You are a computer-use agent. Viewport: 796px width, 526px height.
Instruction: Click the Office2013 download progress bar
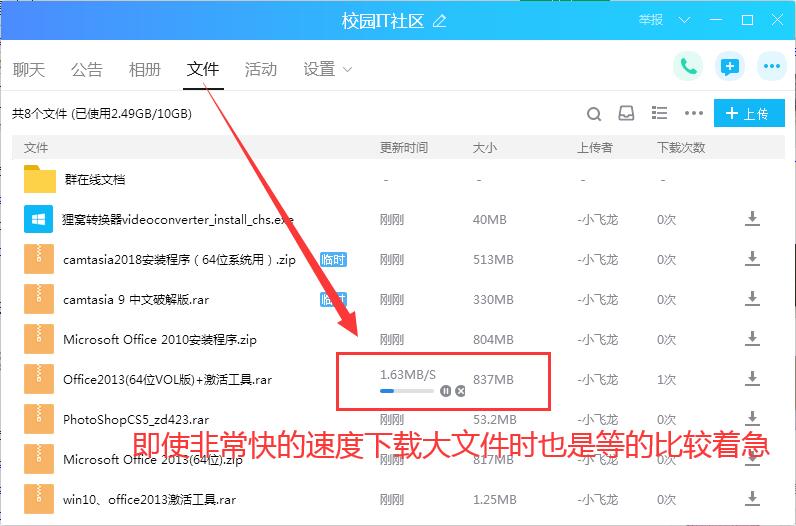pyautogui.click(x=407, y=391)
